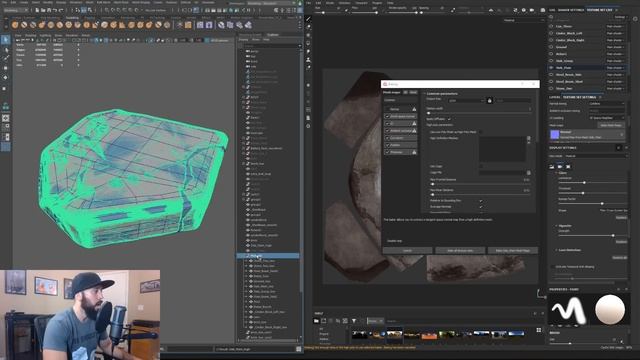The width and height of the screenshot is (640, 360).
Task: Collapse the Common parameters section
Action: click(424, 93)
